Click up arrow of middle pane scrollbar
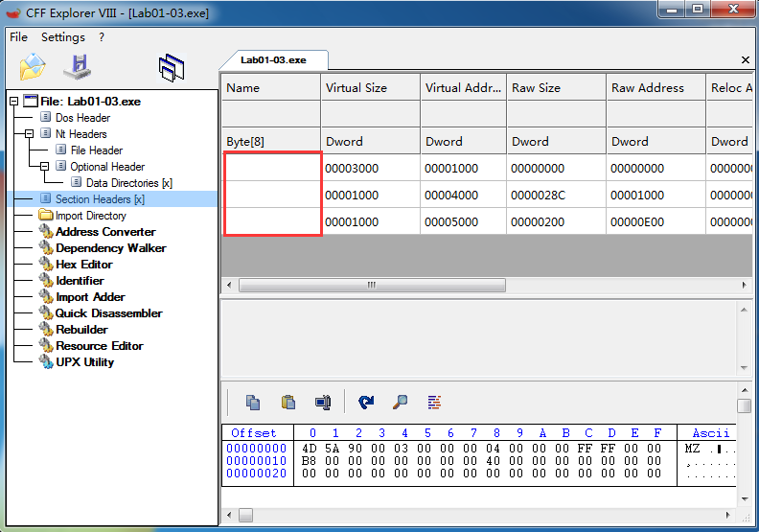 pyautogui.click(x=744, y=310)
